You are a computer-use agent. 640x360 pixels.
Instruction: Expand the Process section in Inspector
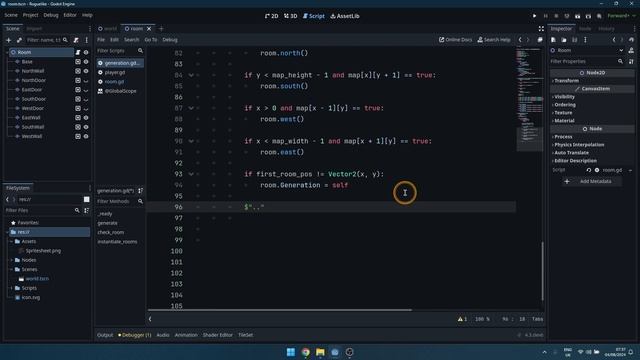click(x=592, y=137)
